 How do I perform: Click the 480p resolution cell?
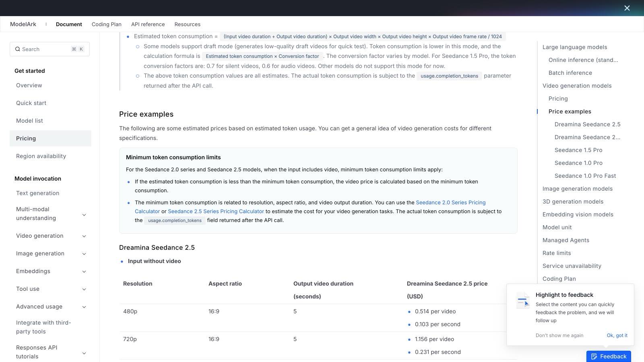pyautogui.click(x=130, y=311)
